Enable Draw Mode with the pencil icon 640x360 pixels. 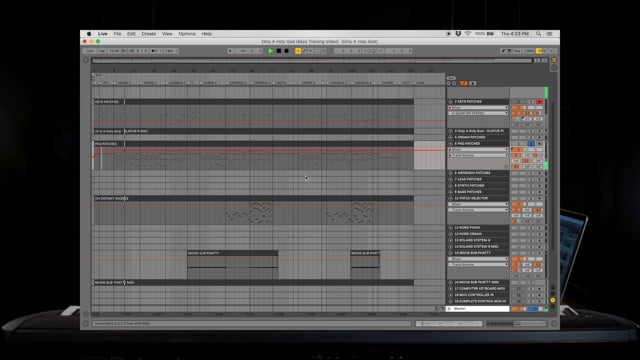coord(503,51)
